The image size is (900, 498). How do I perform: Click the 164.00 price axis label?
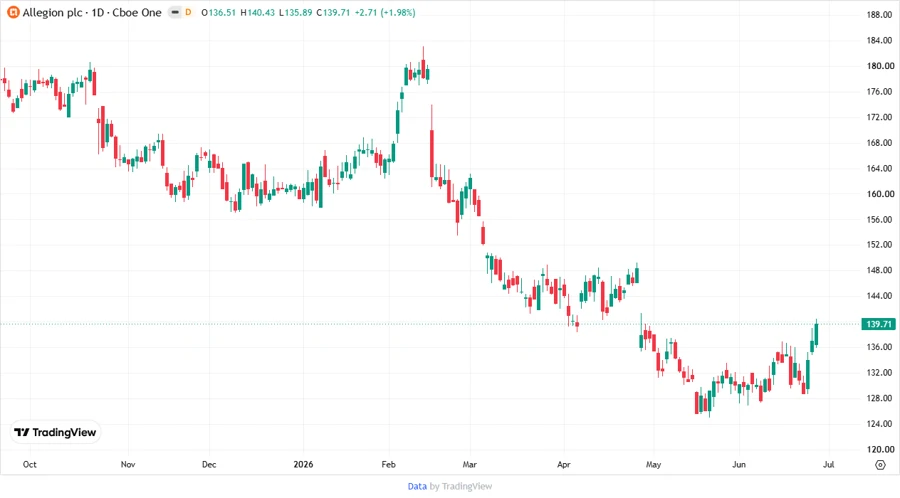[x=879, y=169]
